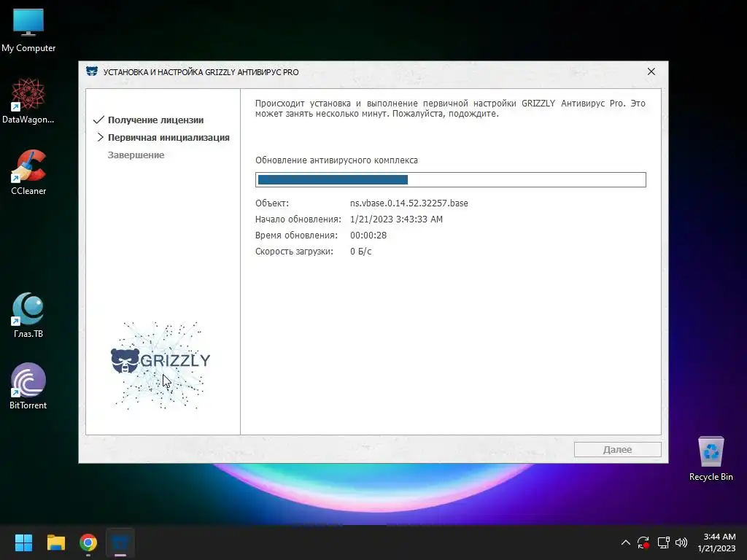This screenshot has width=747, height=560.
Task: Open File Explorer from the taskbar
Action: coord(55,542)
